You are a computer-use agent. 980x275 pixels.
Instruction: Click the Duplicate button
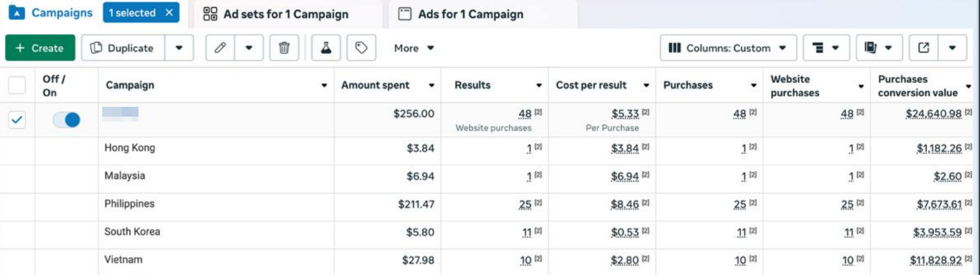click(123, 48)
